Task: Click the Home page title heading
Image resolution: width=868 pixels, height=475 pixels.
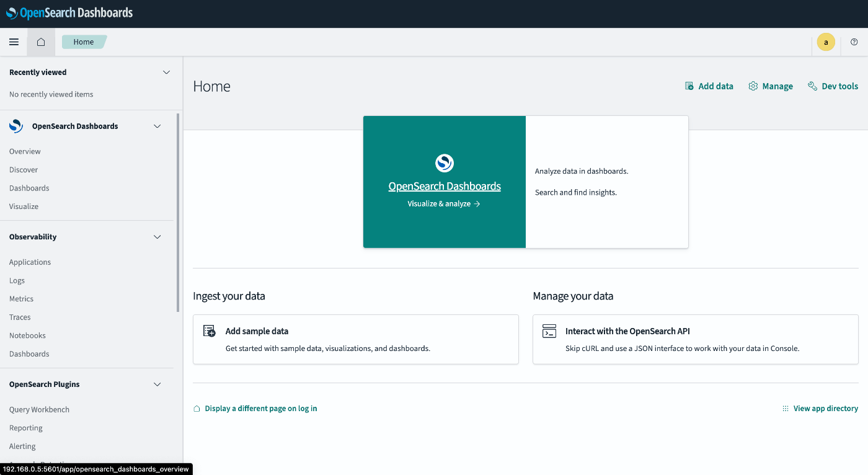Action: [211, 86]
